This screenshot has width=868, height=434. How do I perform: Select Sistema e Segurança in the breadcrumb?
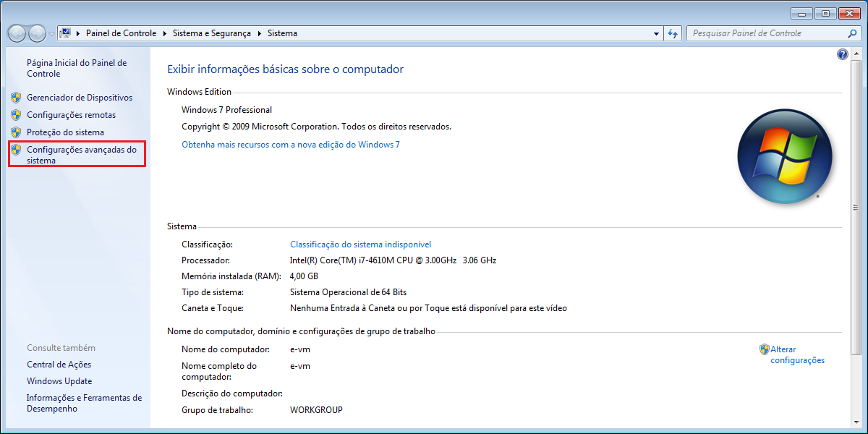[210, 33]
